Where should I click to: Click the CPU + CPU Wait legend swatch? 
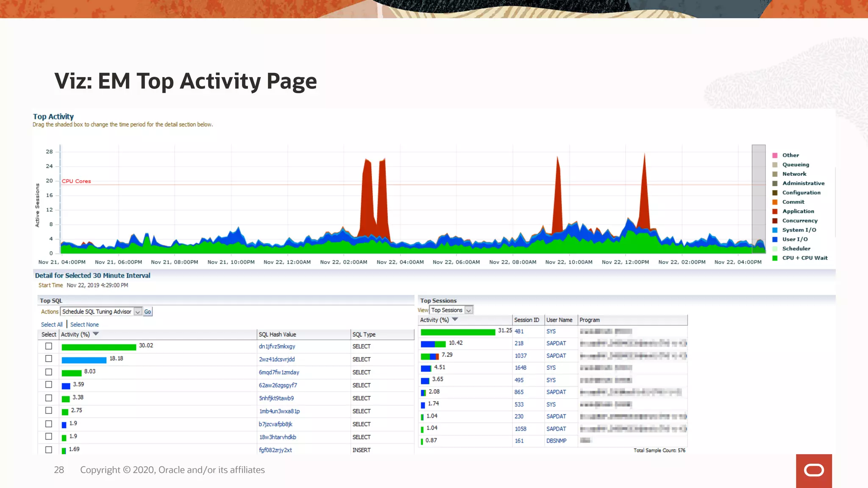775,258
